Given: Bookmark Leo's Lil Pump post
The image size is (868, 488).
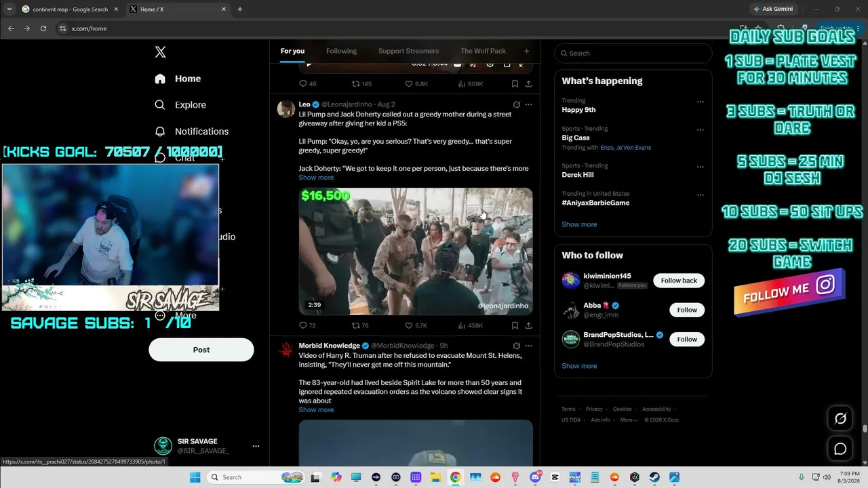Looking at the screenshot, I should (515, 325).
